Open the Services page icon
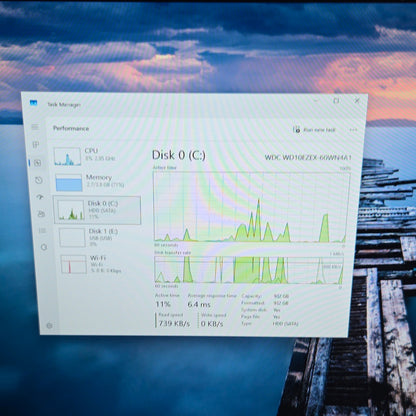 pos(44,247)
